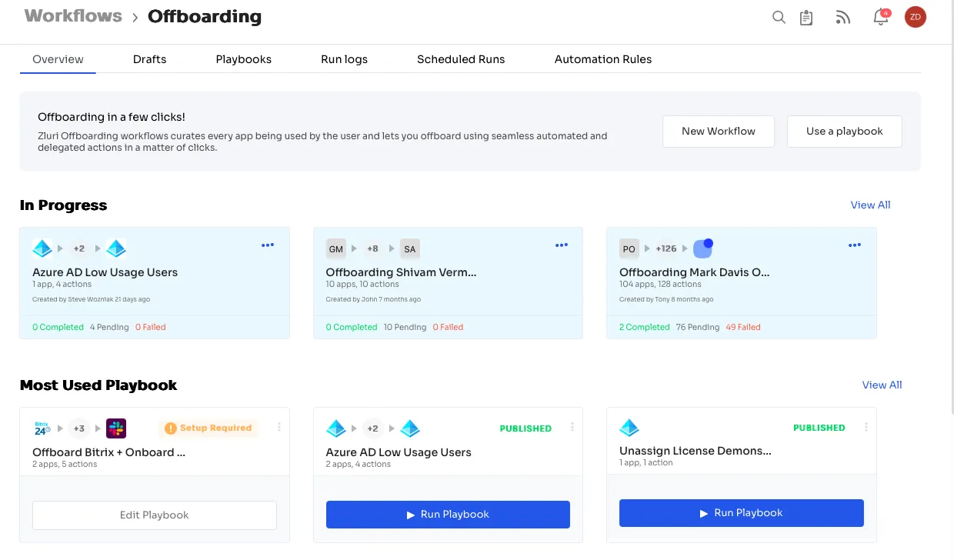
Task: Open three-dot menu on Azure AD Low Usage in-progress card
Action: [x=268, y=245]
